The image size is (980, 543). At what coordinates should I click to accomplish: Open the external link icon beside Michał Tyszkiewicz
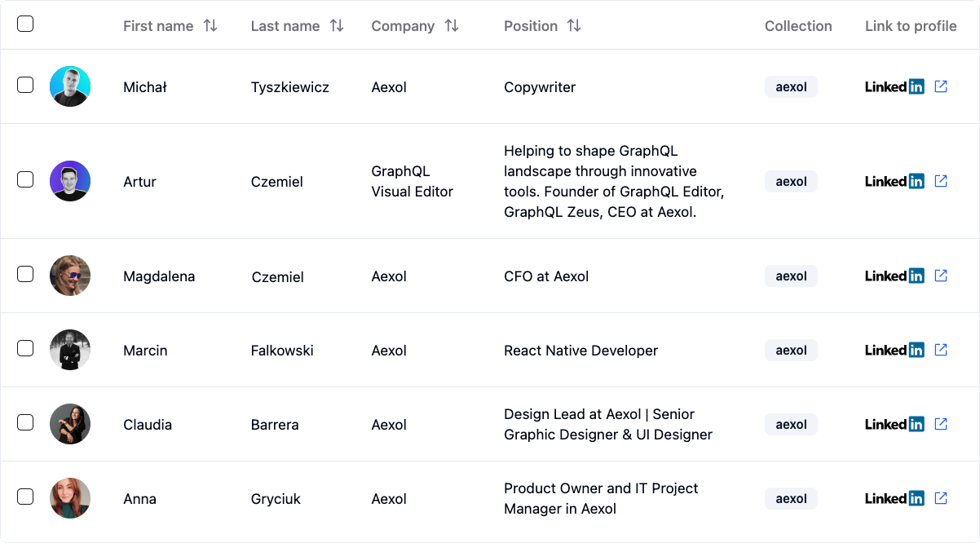(x=941, y=86)
